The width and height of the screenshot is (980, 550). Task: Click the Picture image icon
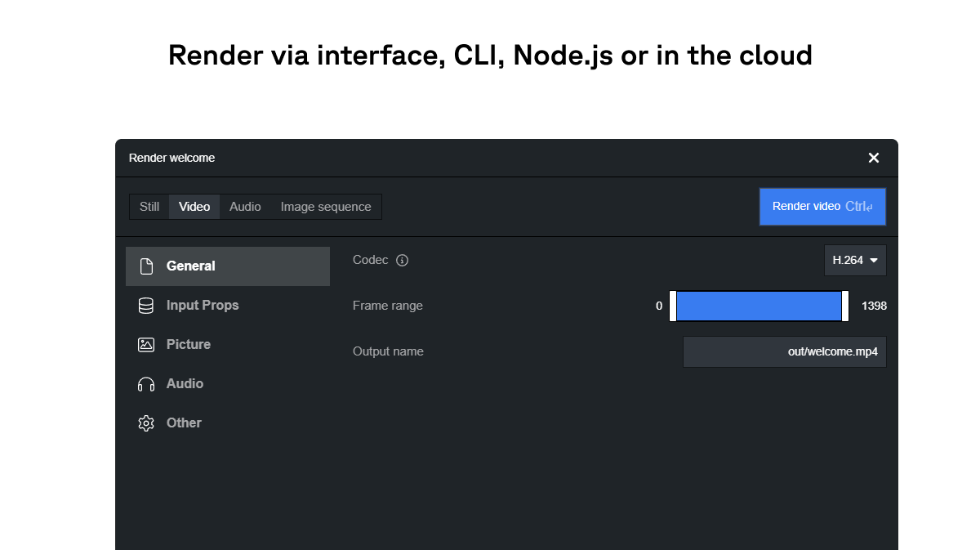pos(146,345)
